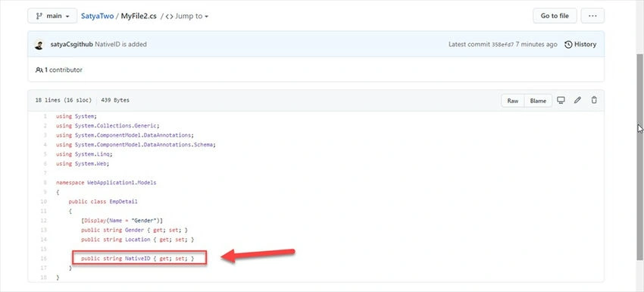Image resolution: width=644 pixels, height=292 pixels.
Task: Open the main branch selector dropdown
Action: coord(52,16)
